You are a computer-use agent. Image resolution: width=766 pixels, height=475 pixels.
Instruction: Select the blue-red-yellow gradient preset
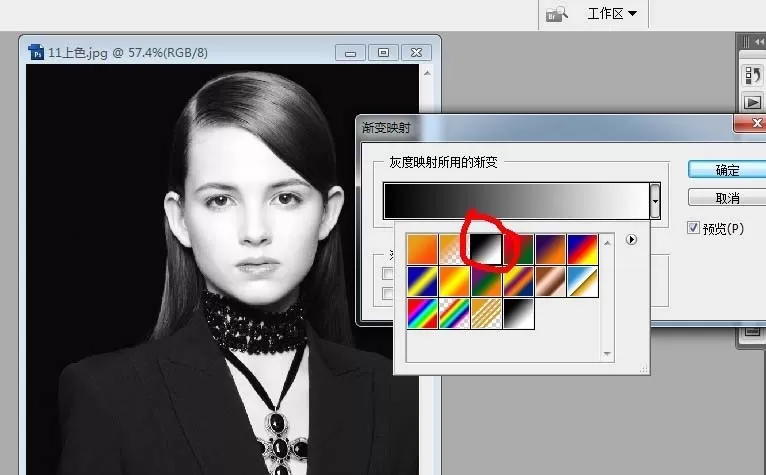(582, 249)
